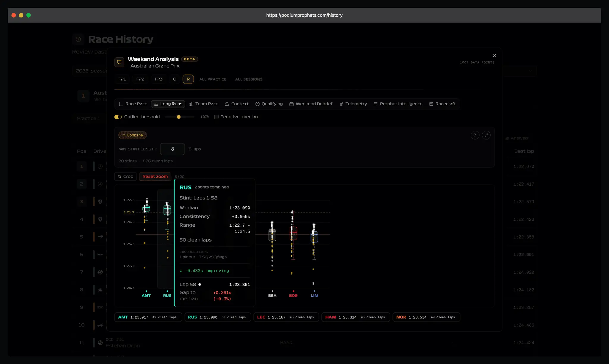Open the Qualifying analysis tab
This screenshot has height=364, width=609.
(269, 104)
